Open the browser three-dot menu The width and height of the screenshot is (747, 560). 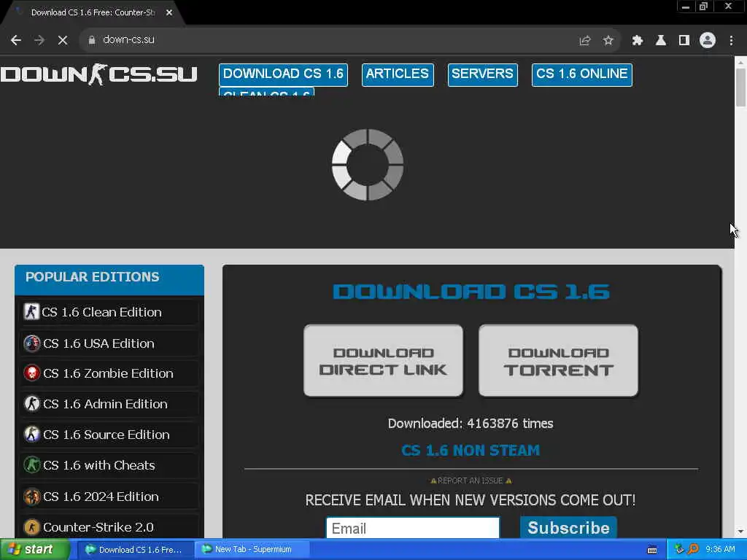coord(731,41)
